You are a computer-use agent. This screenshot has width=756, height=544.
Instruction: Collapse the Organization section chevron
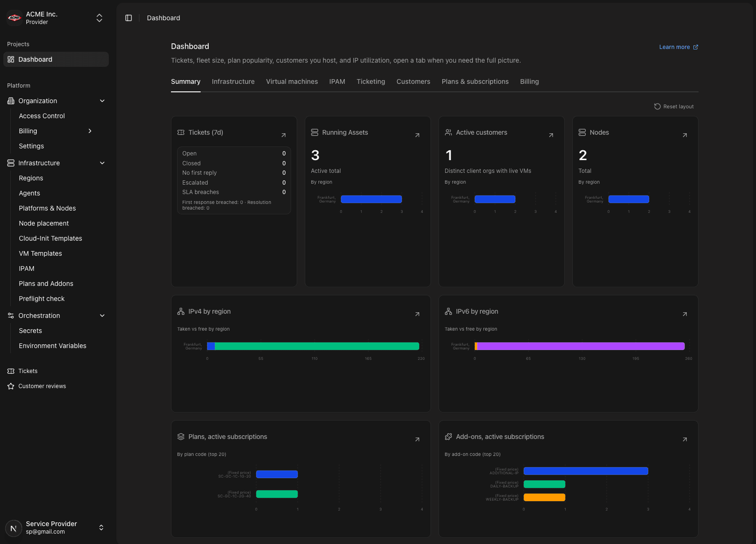coord(102,101)
